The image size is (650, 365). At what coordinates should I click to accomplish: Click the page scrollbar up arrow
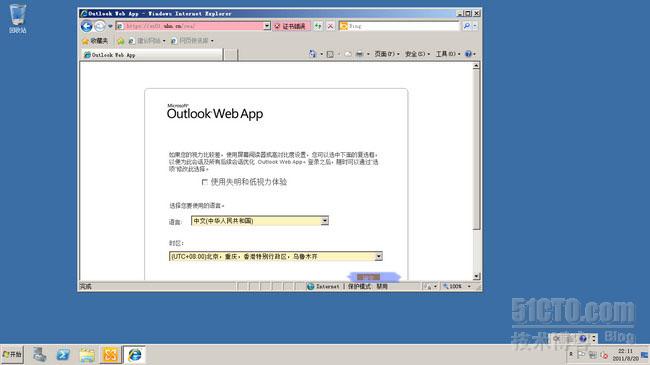pyautogui.click(x=476, y=66)
